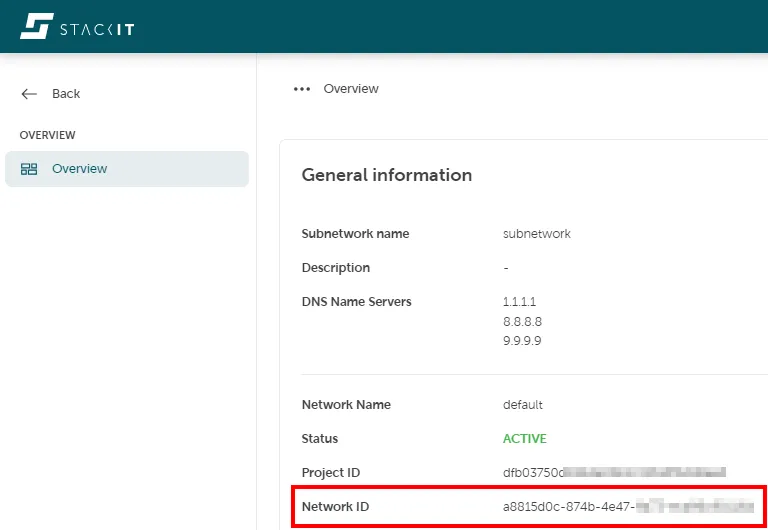Click the Back arrow icon

pyautogui.click(x=29, y=94)
